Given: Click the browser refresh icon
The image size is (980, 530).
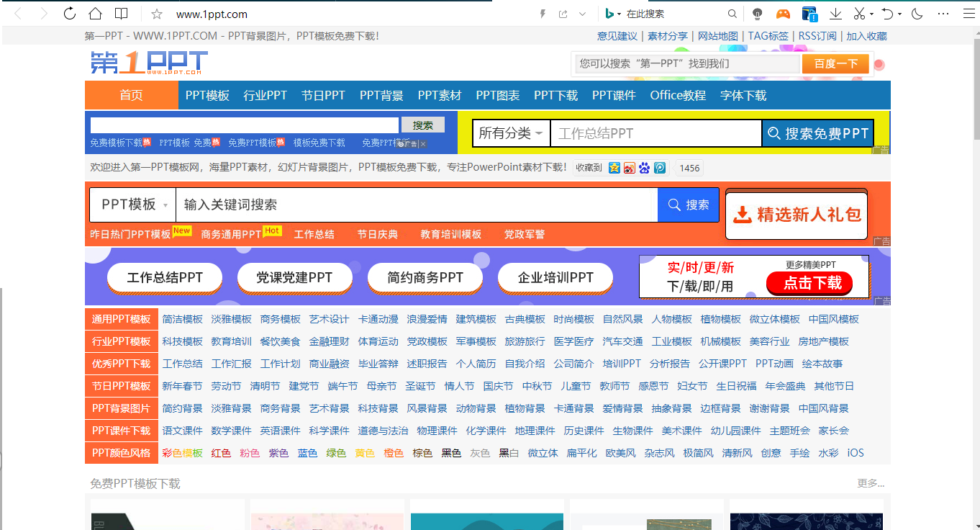Looking at the screenshot, I should [70, 14].
